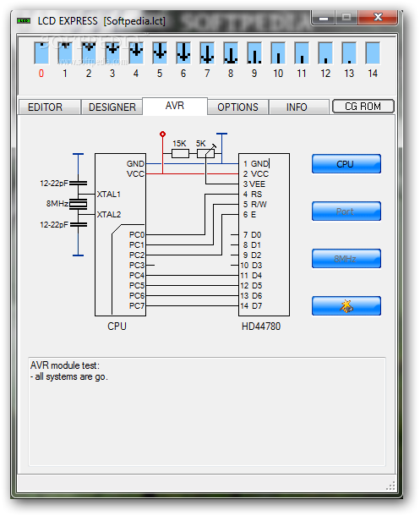This screenshot has height=516, width=420.
Task: Close the LCD EXPRESS window
Action: 378,18
